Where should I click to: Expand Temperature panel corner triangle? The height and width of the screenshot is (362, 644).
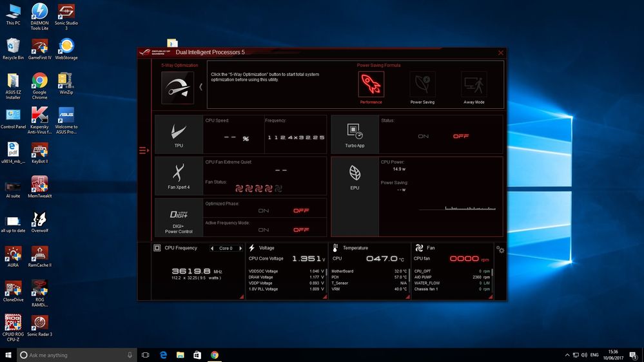pos(407,296)
